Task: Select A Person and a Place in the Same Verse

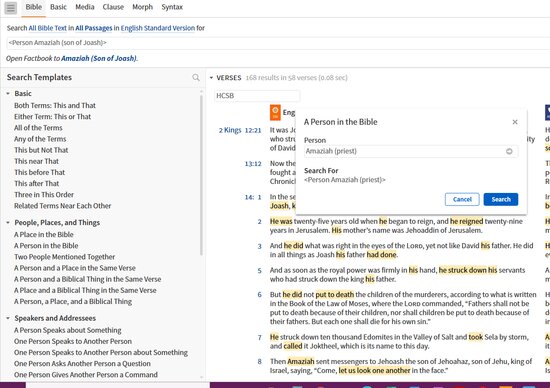Action: [x=75, y=268]
